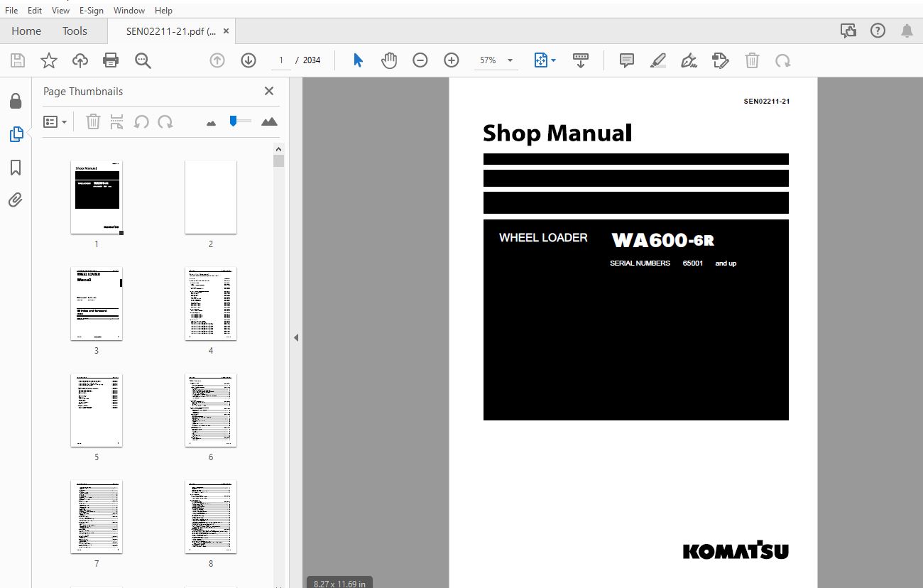Select the SEN02211-21.pdf document tab

coord(171,31)
